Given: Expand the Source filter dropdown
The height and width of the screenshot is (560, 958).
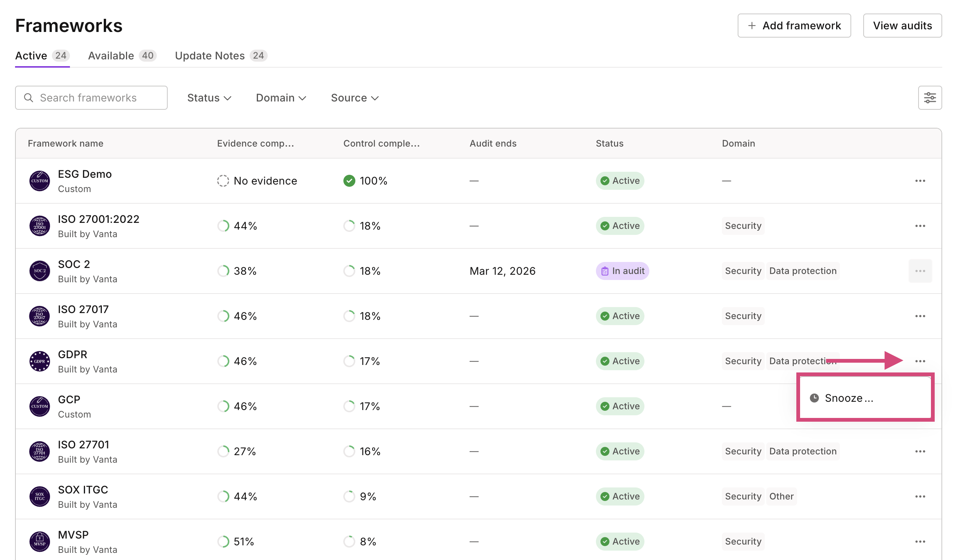Looking at the screenshot, I should tap(355, 98).
